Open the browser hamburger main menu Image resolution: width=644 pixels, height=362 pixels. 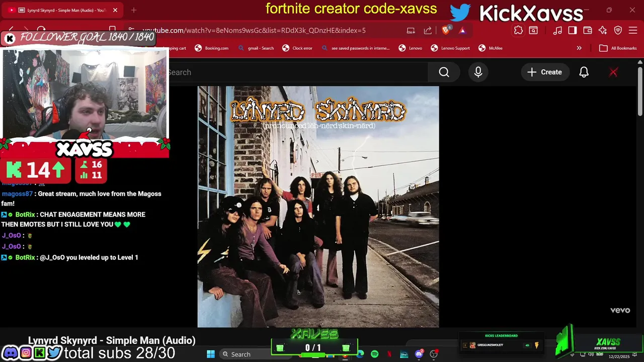(633, 30)
